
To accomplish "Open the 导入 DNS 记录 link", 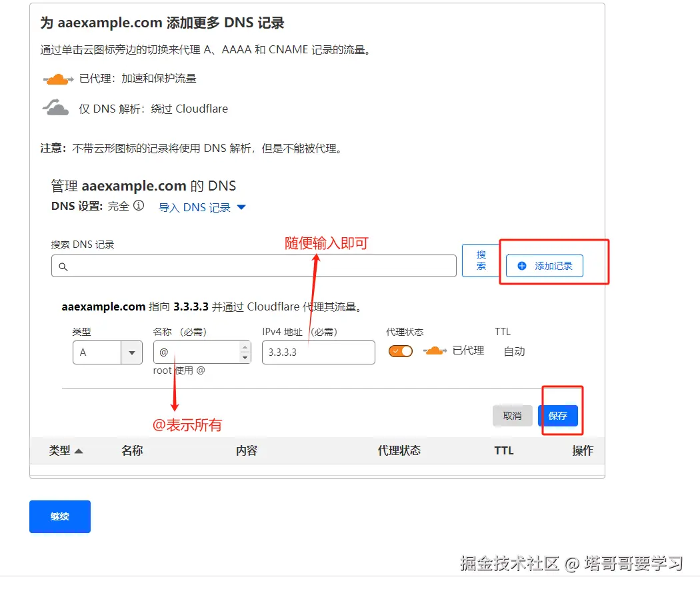I will pos(195,207).
